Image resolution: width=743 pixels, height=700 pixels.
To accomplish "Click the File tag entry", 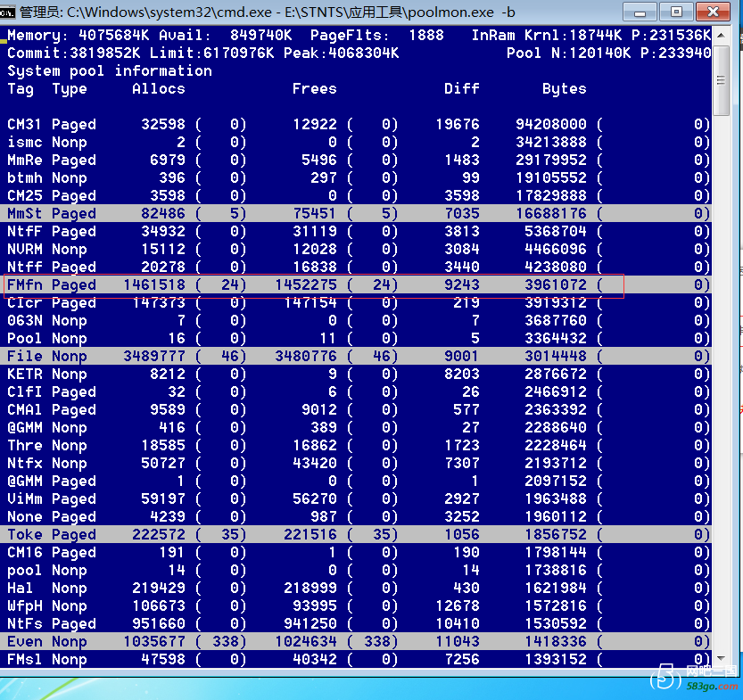I will pyautogui.click(x=25, y=356).
